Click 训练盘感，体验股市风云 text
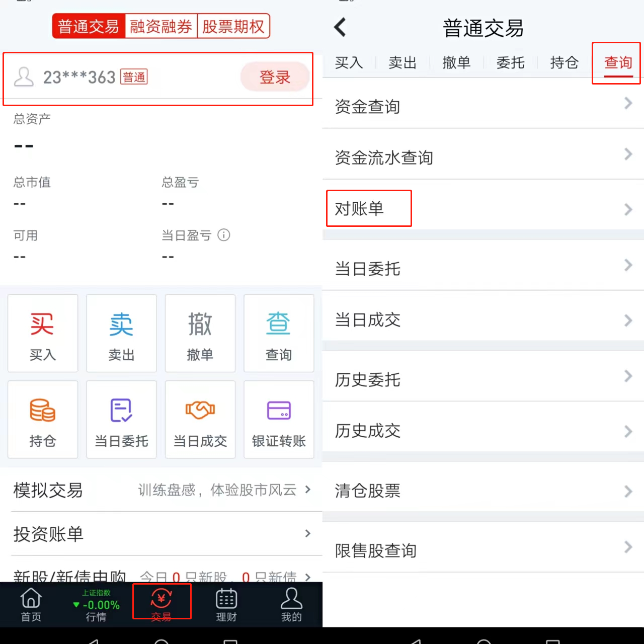 click(x=217, y=490)
